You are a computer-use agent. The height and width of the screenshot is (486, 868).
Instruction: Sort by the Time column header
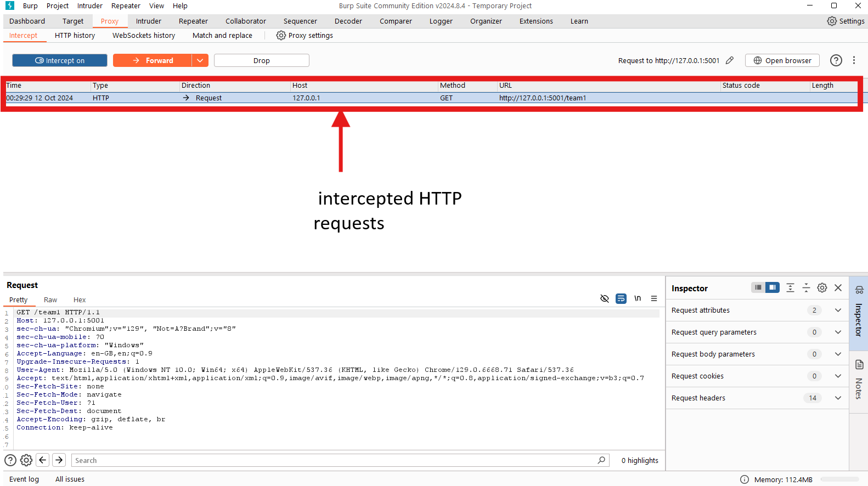(x=48, y=85)
